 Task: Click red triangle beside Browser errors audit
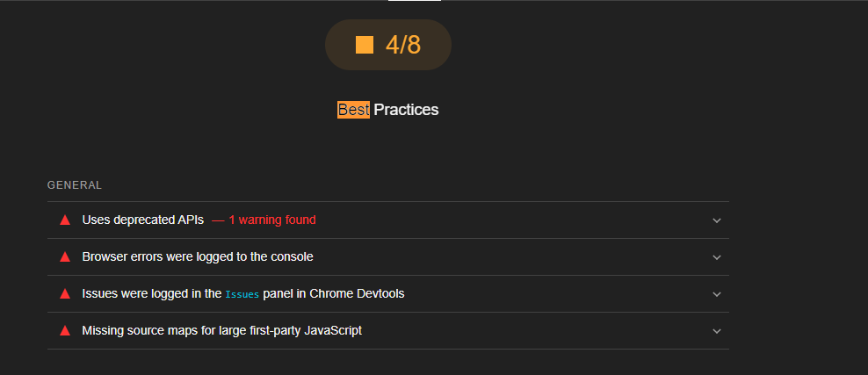click(x=65, y=256)
